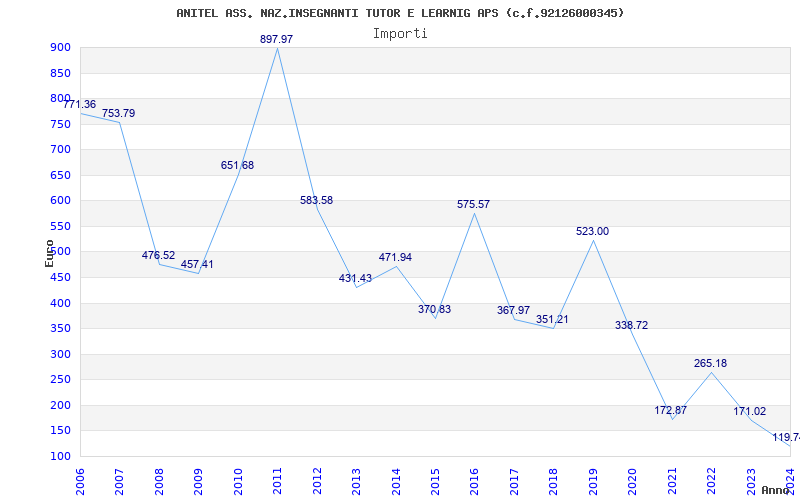Click the y-axis value 450
This screenshot has height=500, width=800.
click(60, 278)
